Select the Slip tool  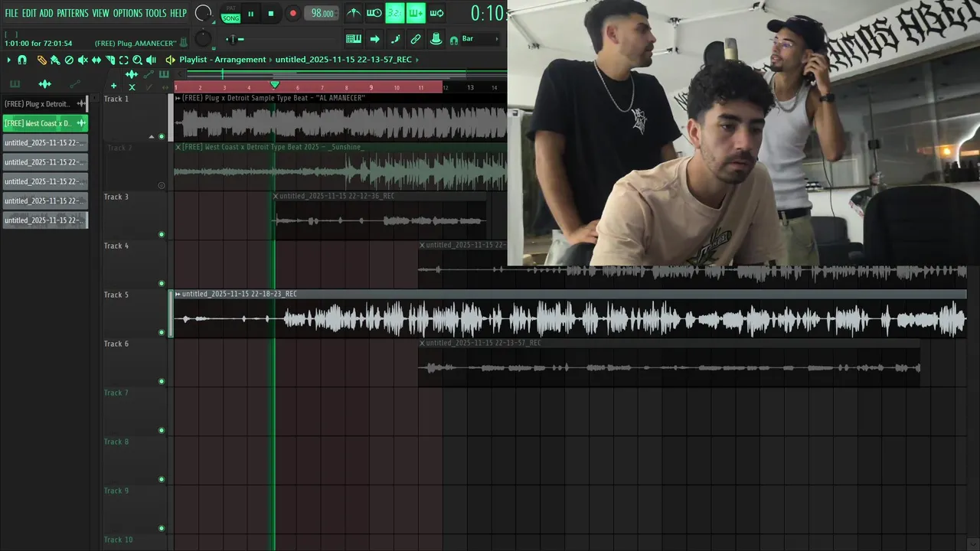click(96, 60)
